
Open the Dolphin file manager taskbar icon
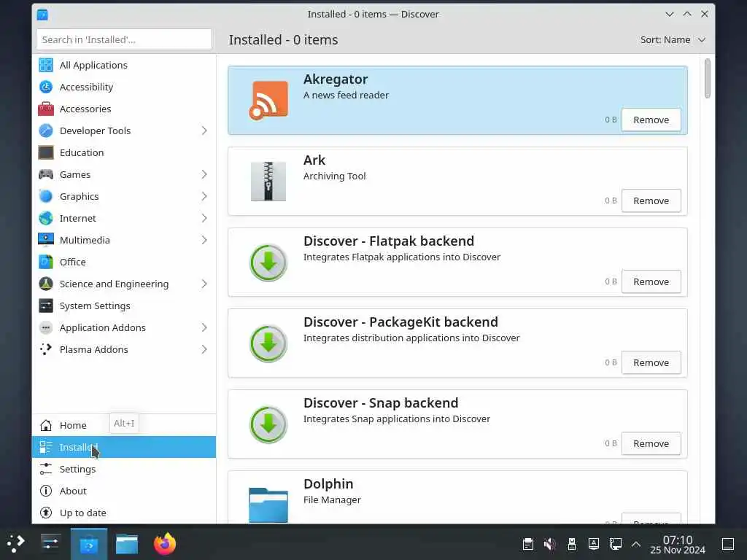(127, 544)
